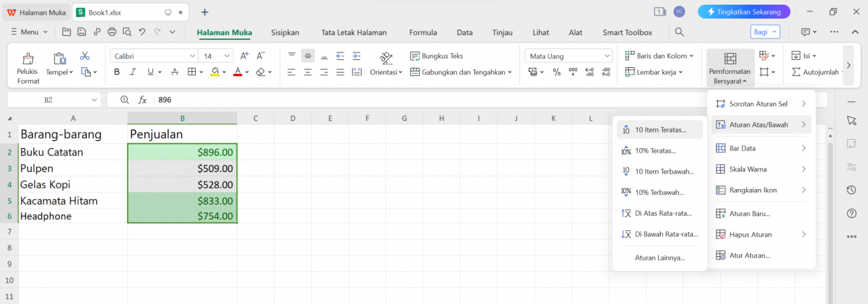Click the Save icon in quick toolbar
The height and width of the screenshot is (304, 868).
(x=81, y=32)
